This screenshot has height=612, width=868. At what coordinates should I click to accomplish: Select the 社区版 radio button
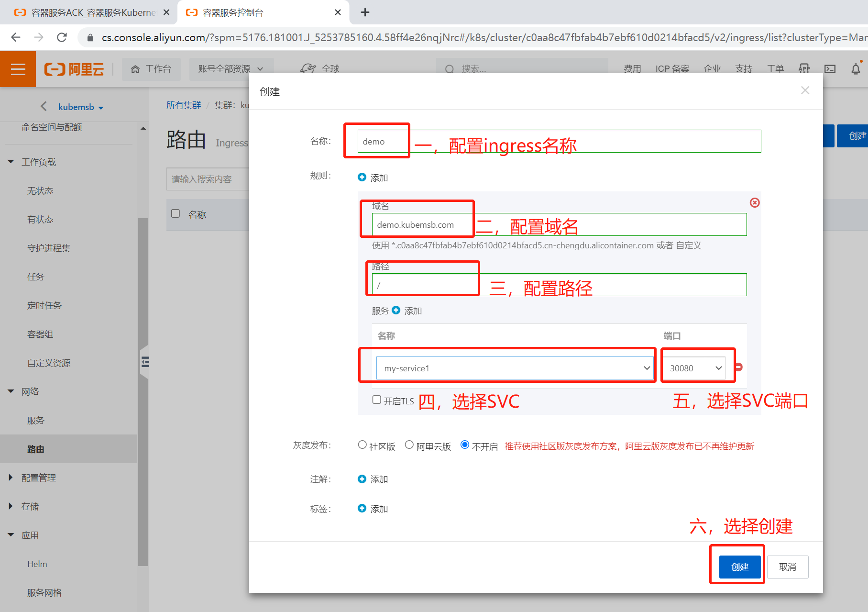362,445
